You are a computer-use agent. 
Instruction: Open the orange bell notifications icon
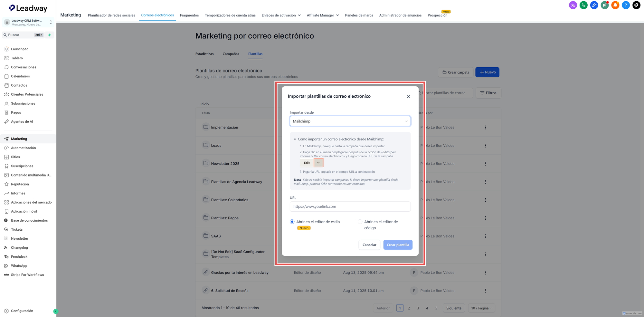click(615, 5)
